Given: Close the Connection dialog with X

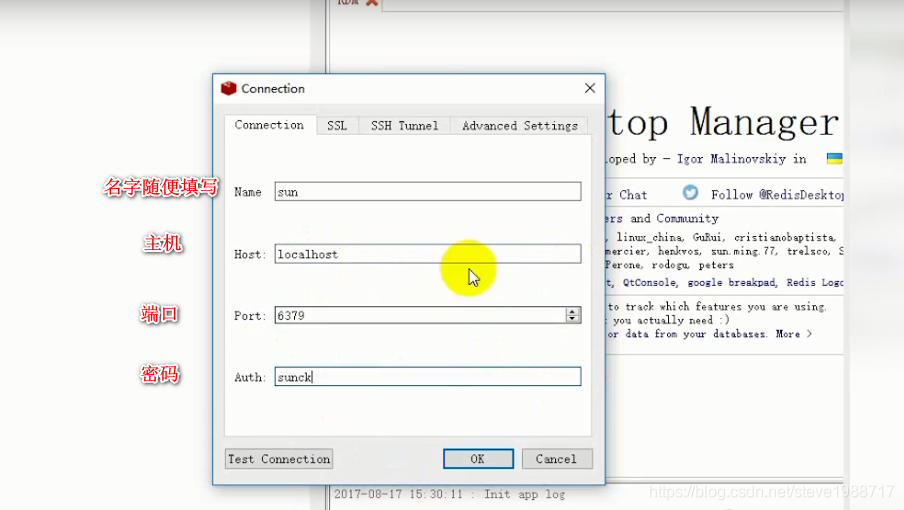Looking at the screenshot, I should click(x=590, y=88).
